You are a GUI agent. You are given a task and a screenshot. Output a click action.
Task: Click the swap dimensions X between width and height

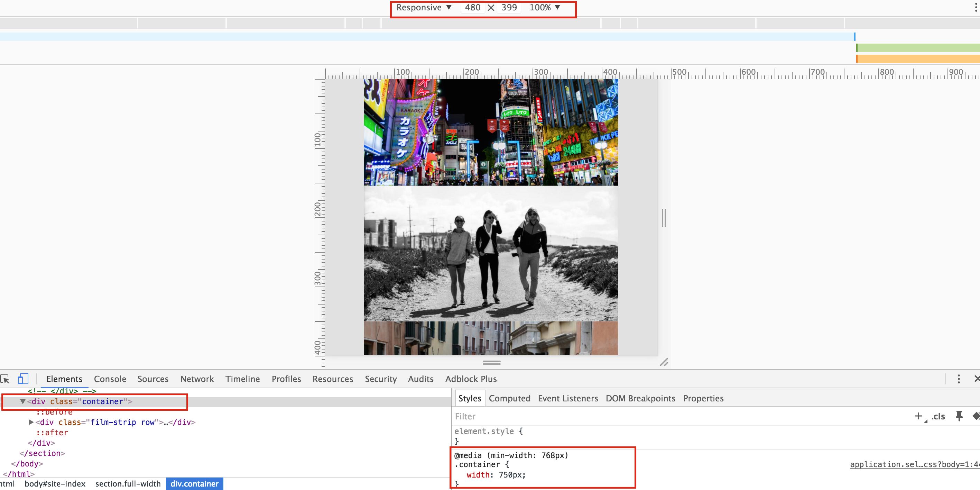point(491,7)
